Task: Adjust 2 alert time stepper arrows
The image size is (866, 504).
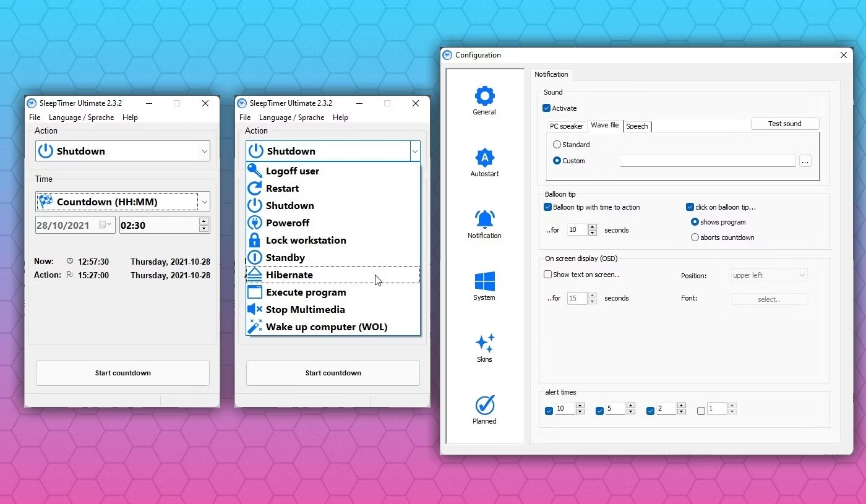Action: (x=681, y=409)
